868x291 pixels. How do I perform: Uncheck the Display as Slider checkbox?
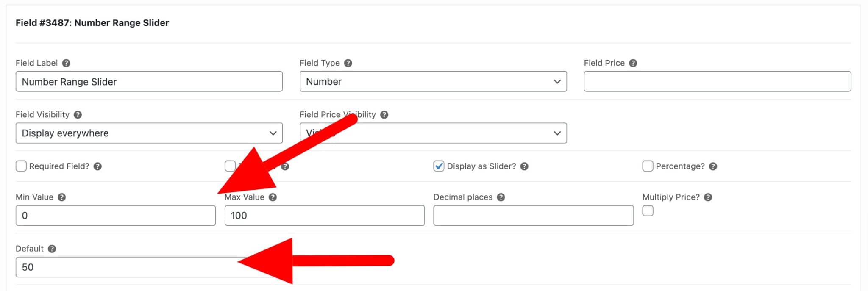(438, 166)
